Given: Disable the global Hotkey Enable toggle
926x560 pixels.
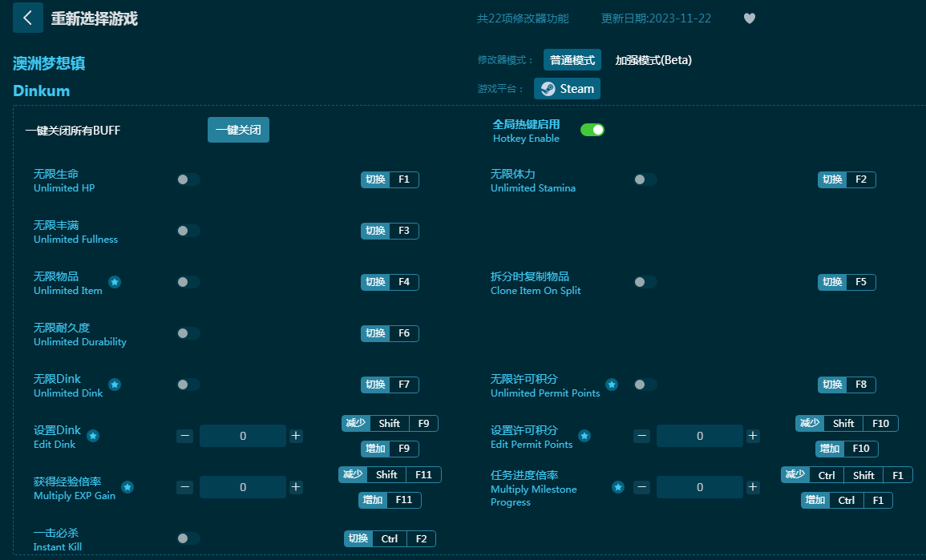Looking at the screenshot, I should click(x=592, y=130).
